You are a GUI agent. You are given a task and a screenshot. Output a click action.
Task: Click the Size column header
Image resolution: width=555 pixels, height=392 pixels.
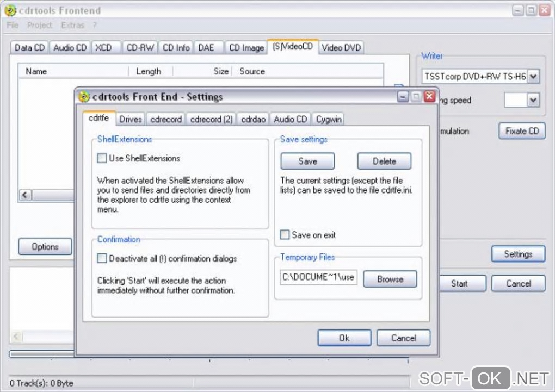(x=202, y=71)
